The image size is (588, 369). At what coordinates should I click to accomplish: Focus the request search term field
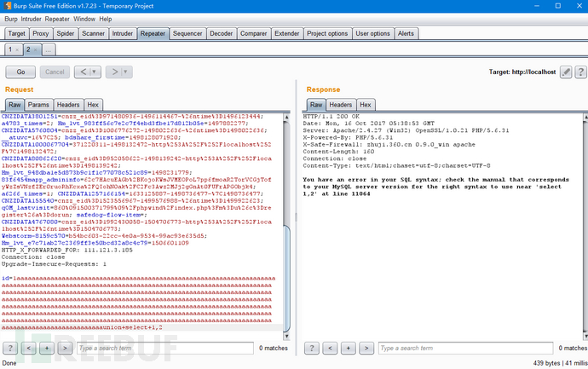tap(165, 348)
